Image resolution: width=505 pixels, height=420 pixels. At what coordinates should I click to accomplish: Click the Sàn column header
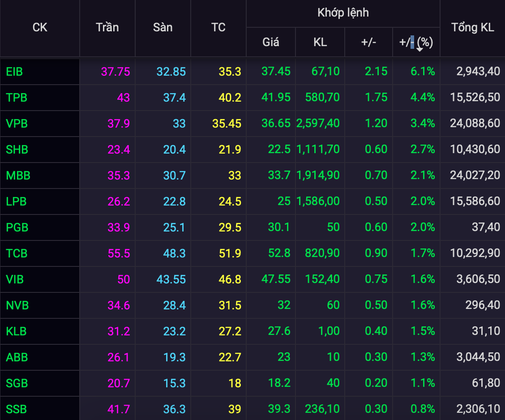coord(163,28)
